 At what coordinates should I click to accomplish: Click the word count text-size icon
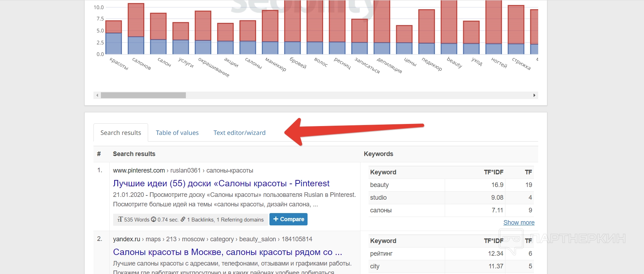pos(120,219)
